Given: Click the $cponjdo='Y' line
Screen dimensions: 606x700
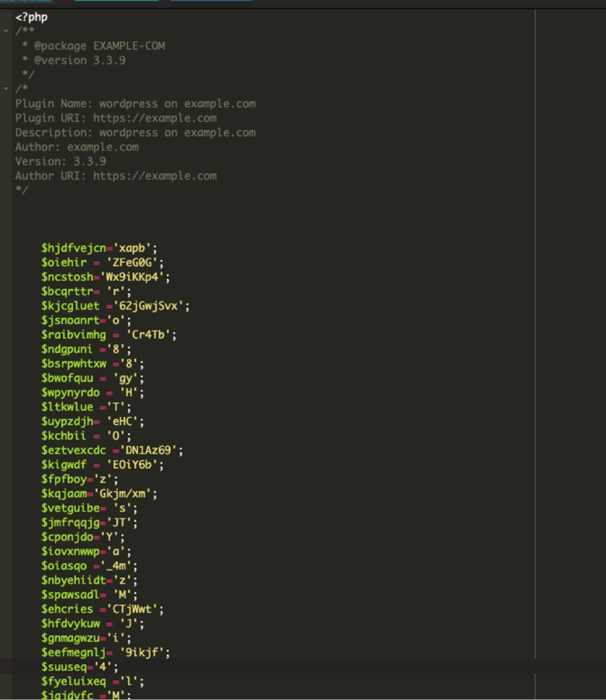Looking at the screenshot, I should [83, 537].
